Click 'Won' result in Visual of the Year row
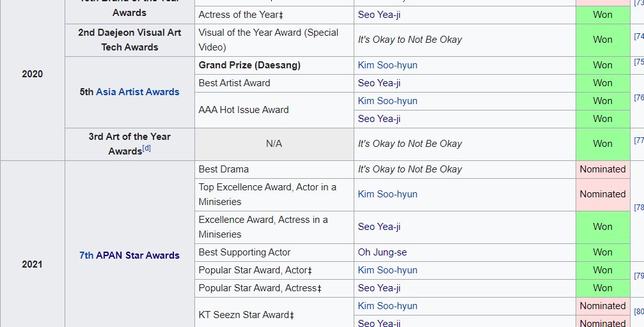 pos(602,40)
